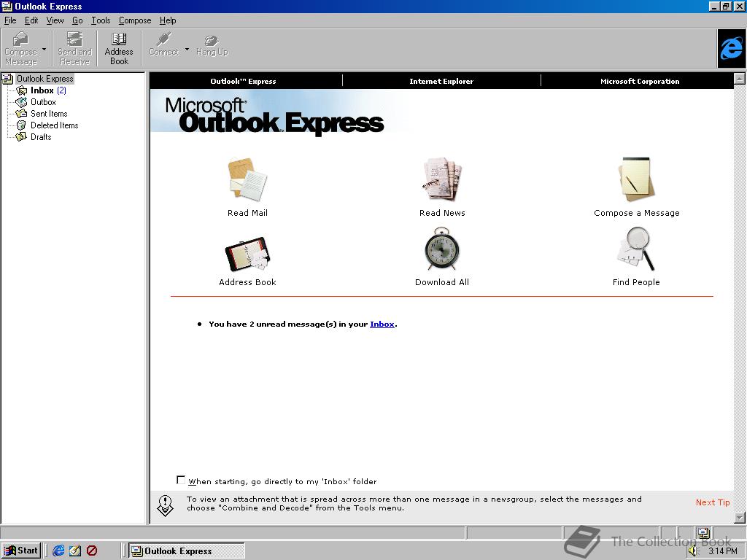
Task: Click the Outlook Express title bar icon
Action: click(7, 6)
